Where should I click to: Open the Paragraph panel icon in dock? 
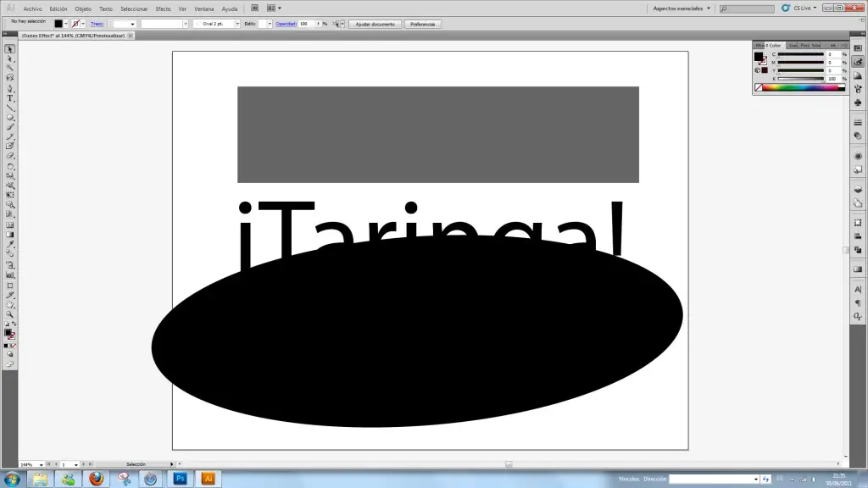(x=858, y=303)
